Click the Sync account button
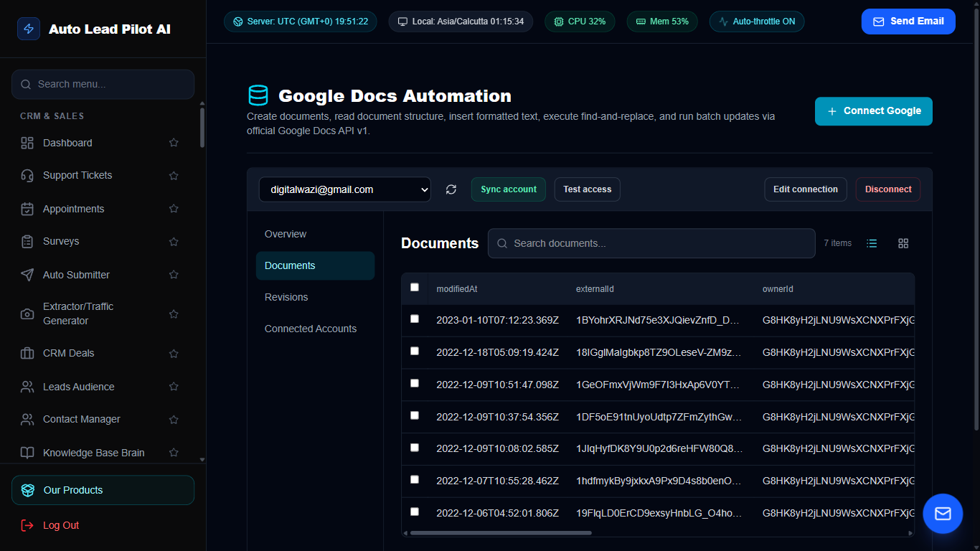 509,189
